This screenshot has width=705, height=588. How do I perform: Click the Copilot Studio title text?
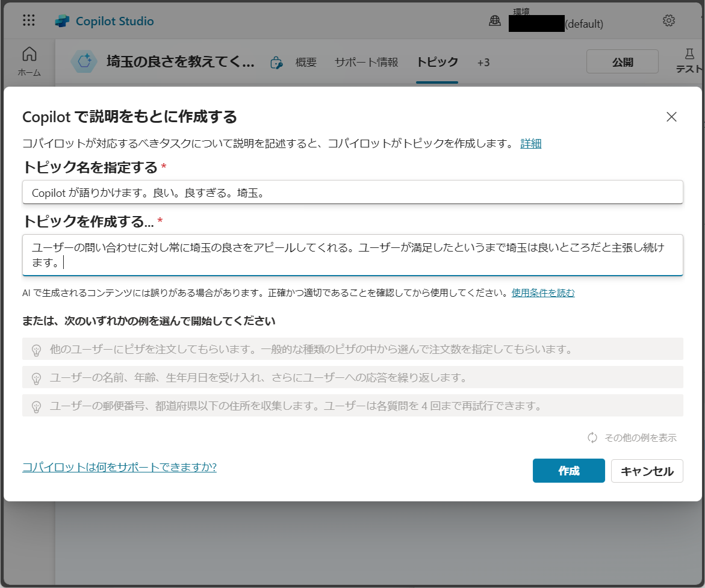pos(114,21)
